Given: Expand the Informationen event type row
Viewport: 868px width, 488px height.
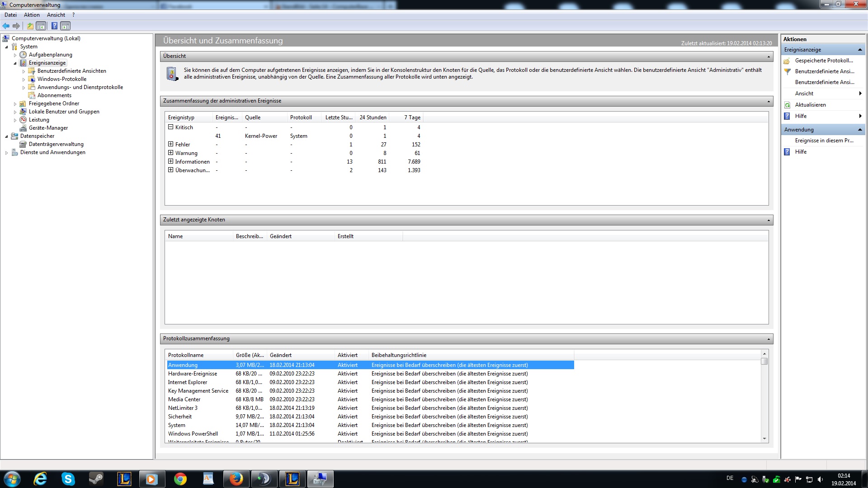Looking at the screenshot, I should click(x=170, y=161).
